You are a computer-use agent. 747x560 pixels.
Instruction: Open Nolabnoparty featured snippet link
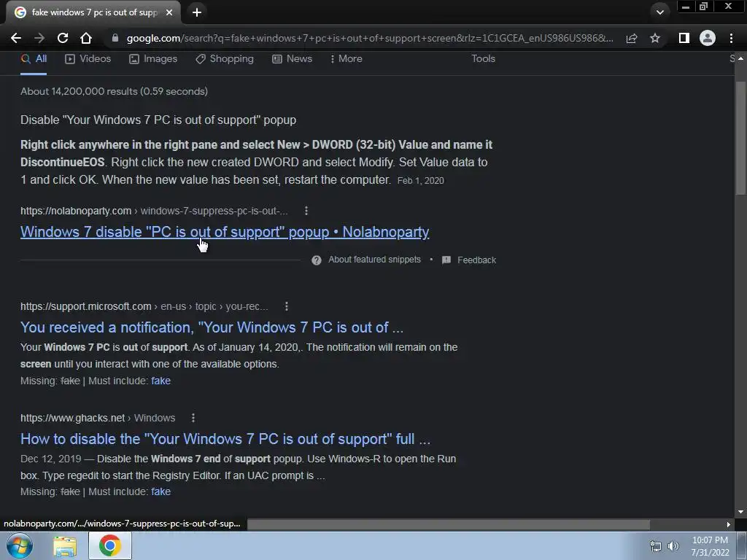coord(225,232)
